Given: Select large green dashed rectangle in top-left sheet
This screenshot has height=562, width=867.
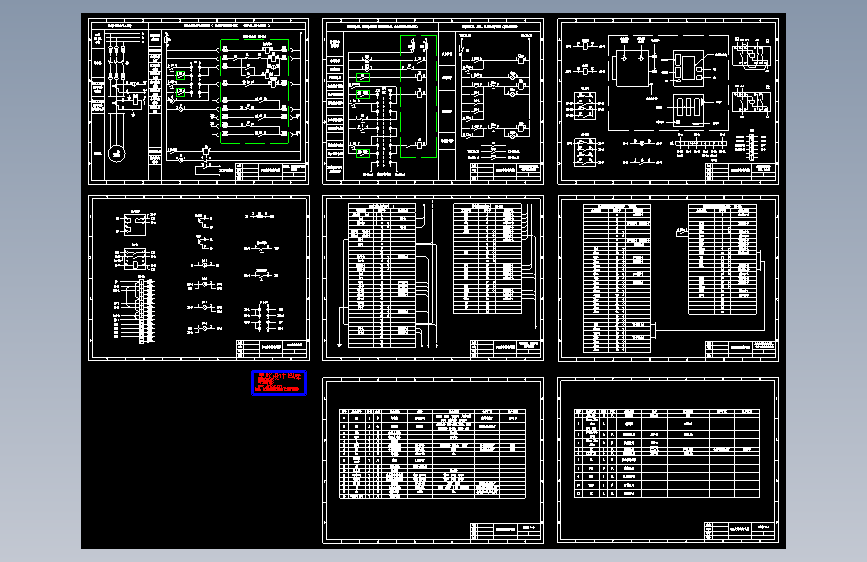Looking at the screenshot, I should pyautogui.click(x=254, y=91).
